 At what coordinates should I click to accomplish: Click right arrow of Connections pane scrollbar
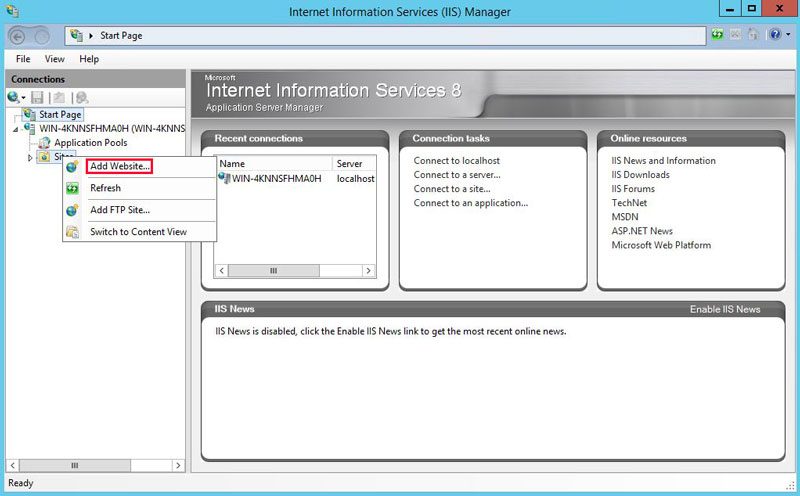(178, 465)
